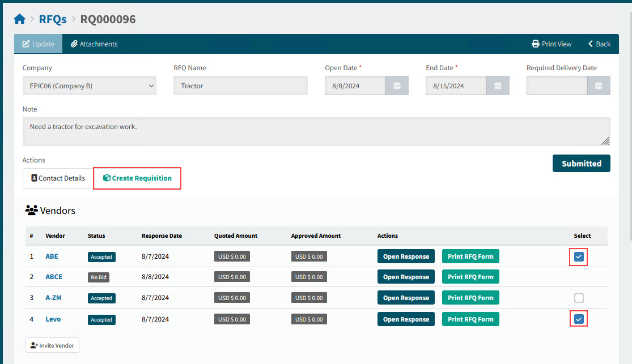Click the Quoted Amount column header
The width and height of the screenshot is (632, 364).
tap(236, 235)
